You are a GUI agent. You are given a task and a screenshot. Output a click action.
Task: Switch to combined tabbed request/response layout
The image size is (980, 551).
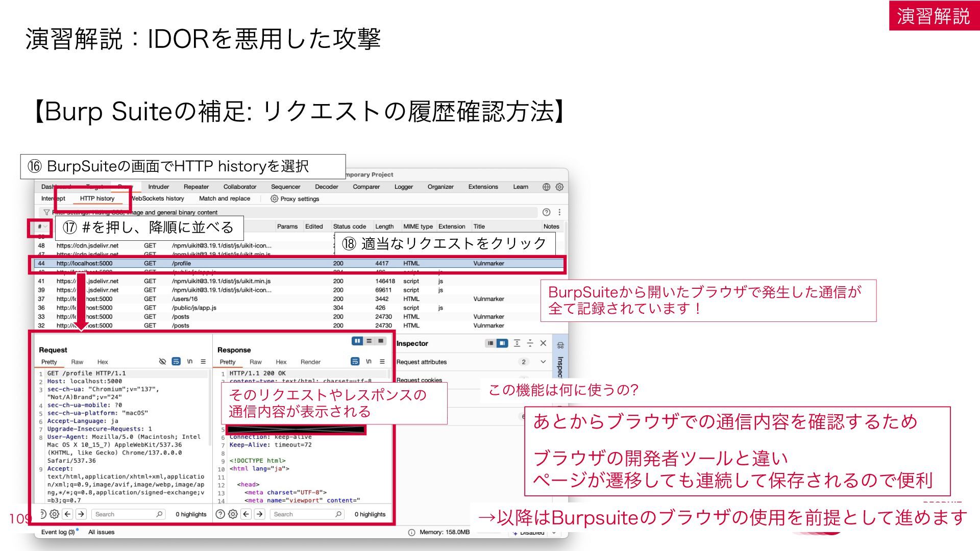(381, 341)
